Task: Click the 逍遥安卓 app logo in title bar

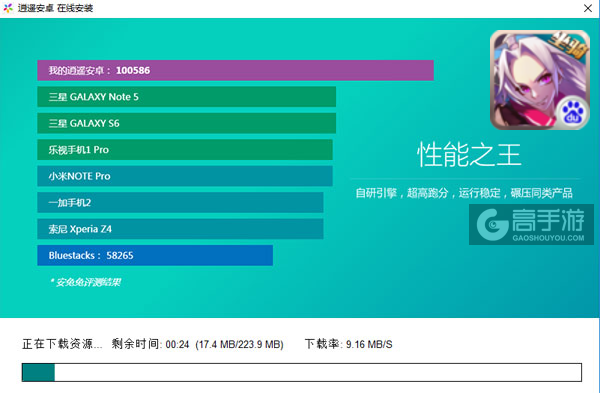Action: (8, 8)
